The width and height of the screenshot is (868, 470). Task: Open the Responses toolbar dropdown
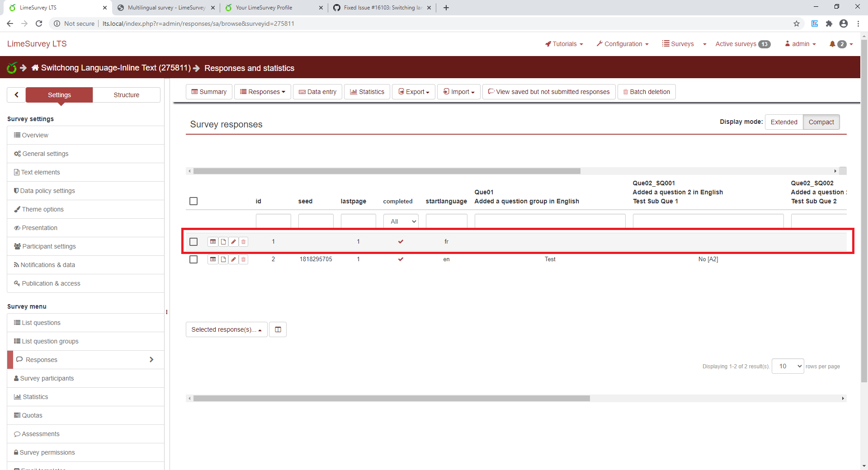pyautogui.click(x=263, y=92)
